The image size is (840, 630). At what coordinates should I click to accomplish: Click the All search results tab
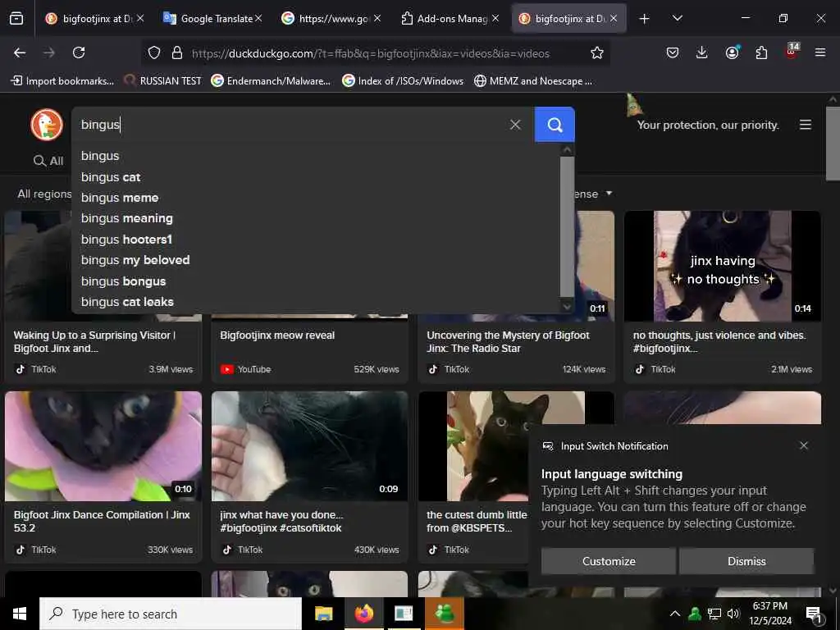coord(48,161)
